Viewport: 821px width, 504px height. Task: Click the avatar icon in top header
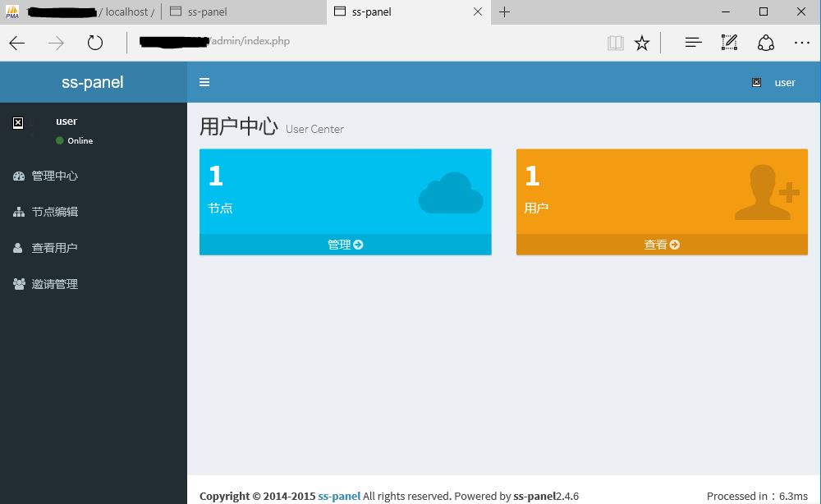coord(756,82)
